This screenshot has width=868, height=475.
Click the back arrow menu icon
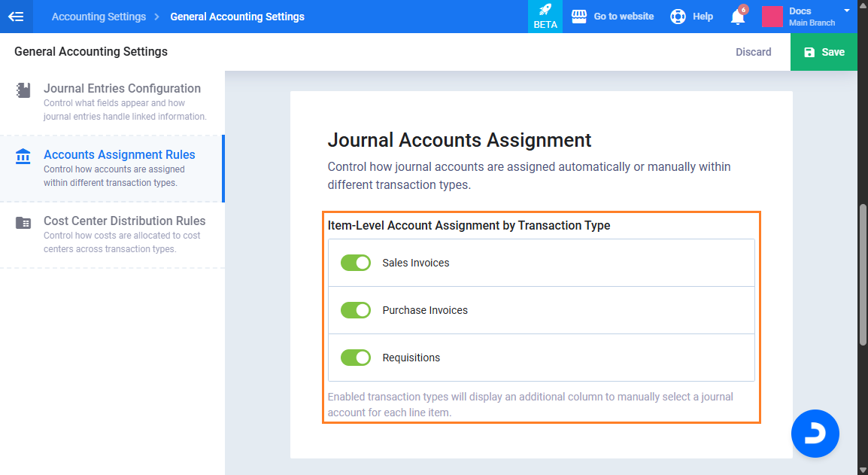(x=16, y=17)
